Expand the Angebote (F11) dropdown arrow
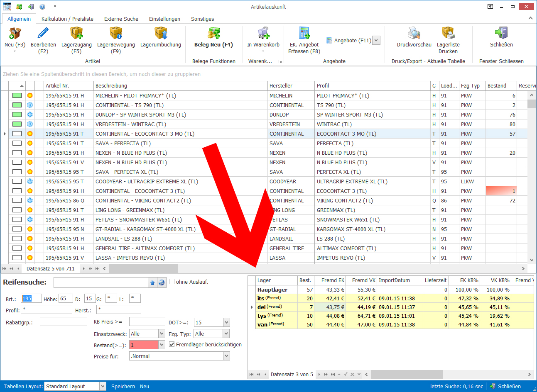The height and width of the screenshot is (392, 537). coord(376,40)
